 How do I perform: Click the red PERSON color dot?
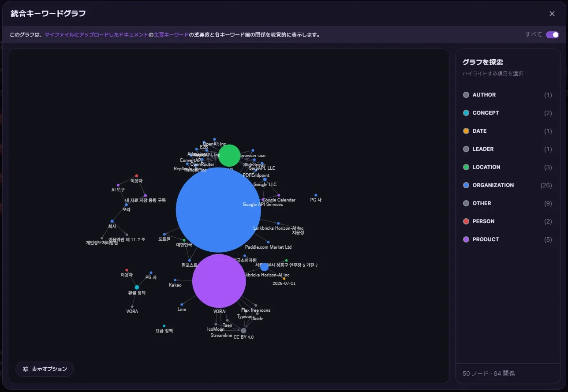466,221
